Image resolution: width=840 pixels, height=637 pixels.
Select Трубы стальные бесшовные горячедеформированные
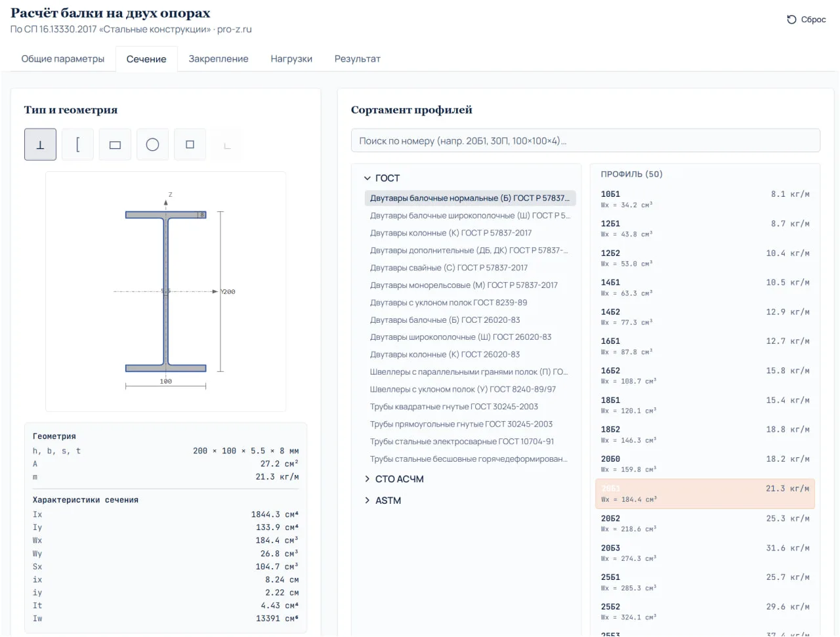tap(470, 459)
